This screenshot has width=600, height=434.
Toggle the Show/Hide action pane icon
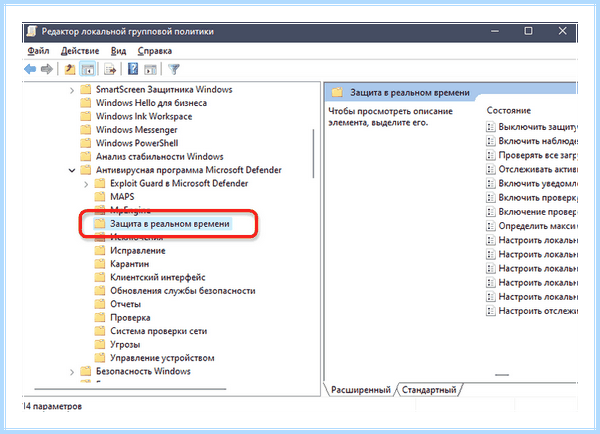pos(150,69)
